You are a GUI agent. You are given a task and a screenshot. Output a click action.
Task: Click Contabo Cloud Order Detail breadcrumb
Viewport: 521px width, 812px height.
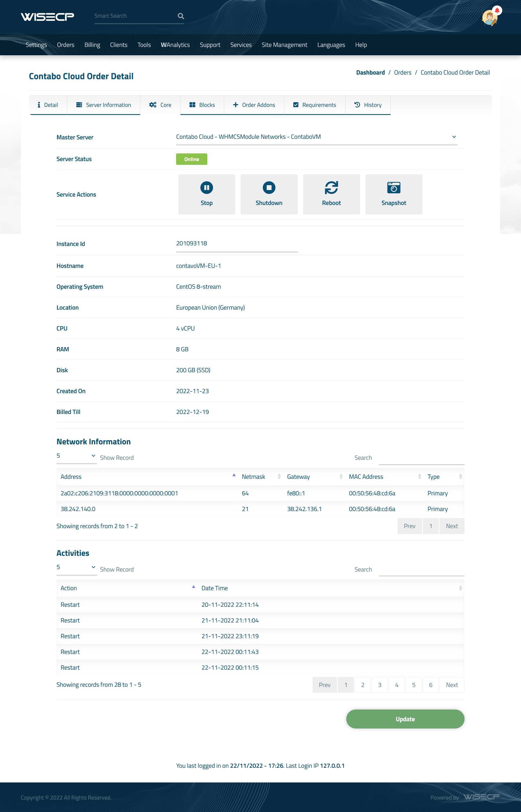point(455,72)
